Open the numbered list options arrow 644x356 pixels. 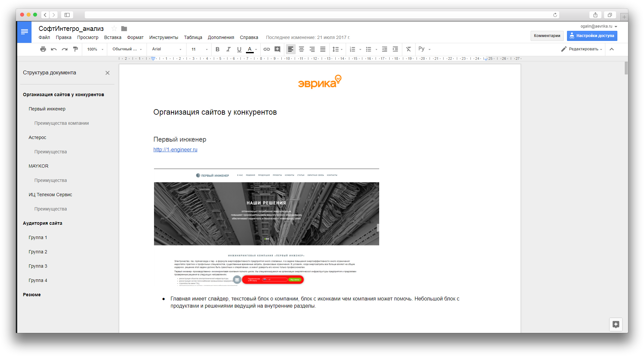tap(360, 49)
